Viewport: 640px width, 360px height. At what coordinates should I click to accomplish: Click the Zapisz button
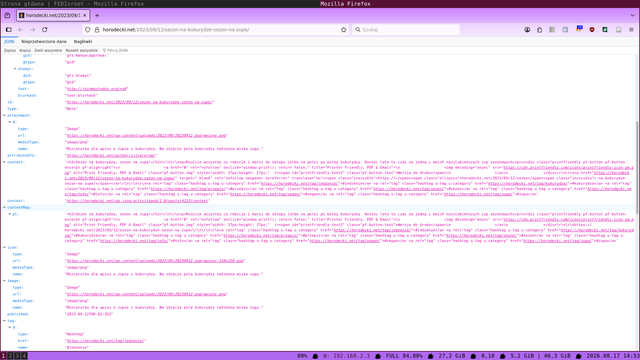[10, 51]
